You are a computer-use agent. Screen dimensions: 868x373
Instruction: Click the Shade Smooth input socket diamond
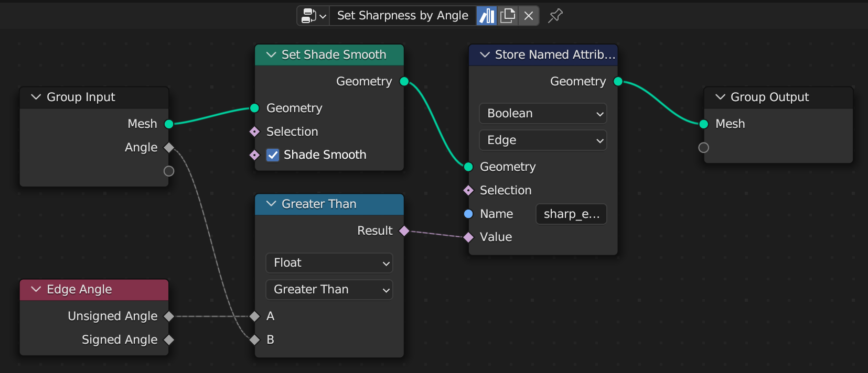tap(255, 155)
